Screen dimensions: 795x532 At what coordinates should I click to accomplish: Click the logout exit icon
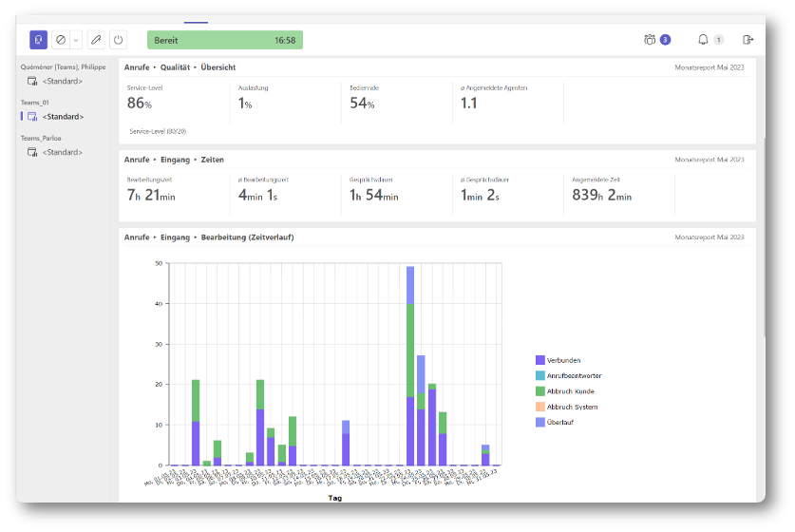point(748,40)
